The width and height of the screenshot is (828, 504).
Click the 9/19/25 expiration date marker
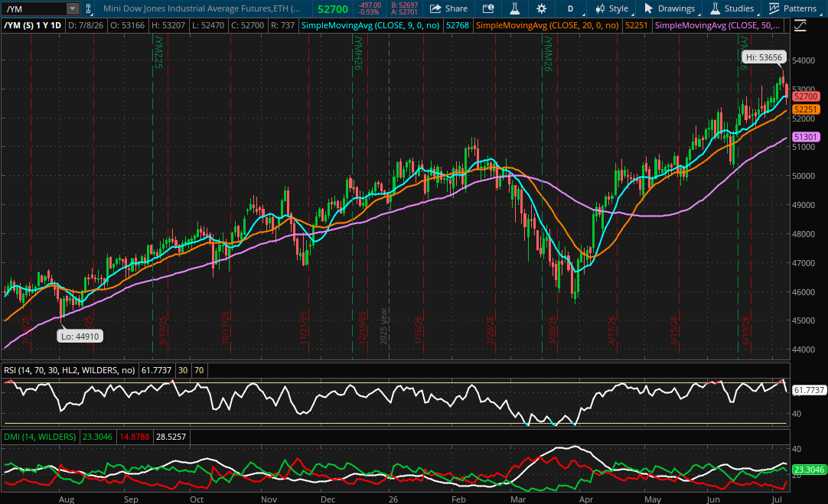pyautogui.click(x=163, y=330)
